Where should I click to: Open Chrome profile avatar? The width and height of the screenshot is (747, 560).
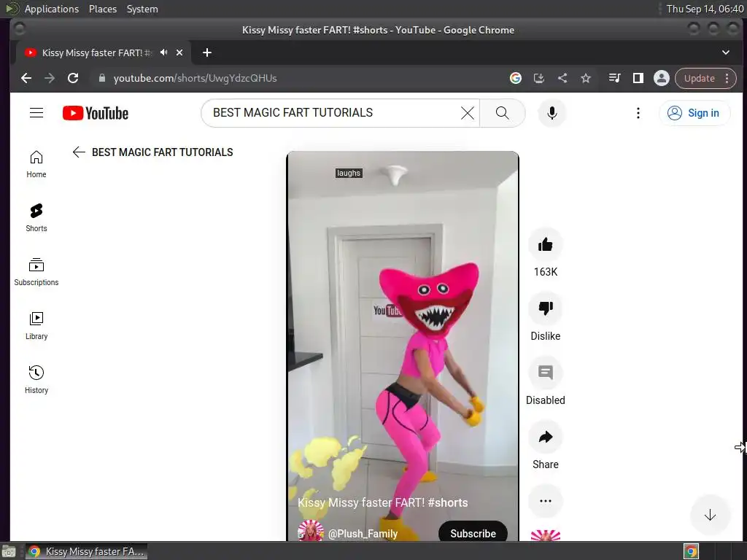[661, 78]
